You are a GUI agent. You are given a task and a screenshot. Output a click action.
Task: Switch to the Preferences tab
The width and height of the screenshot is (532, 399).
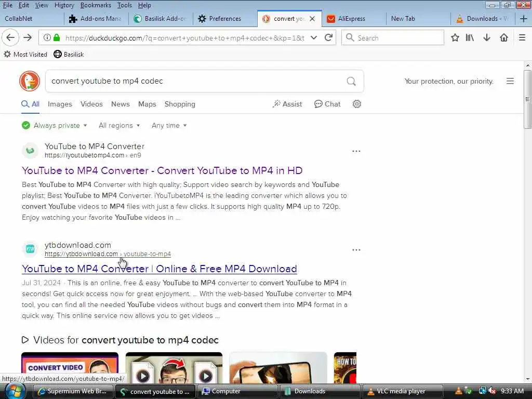[x=225, y=19]
